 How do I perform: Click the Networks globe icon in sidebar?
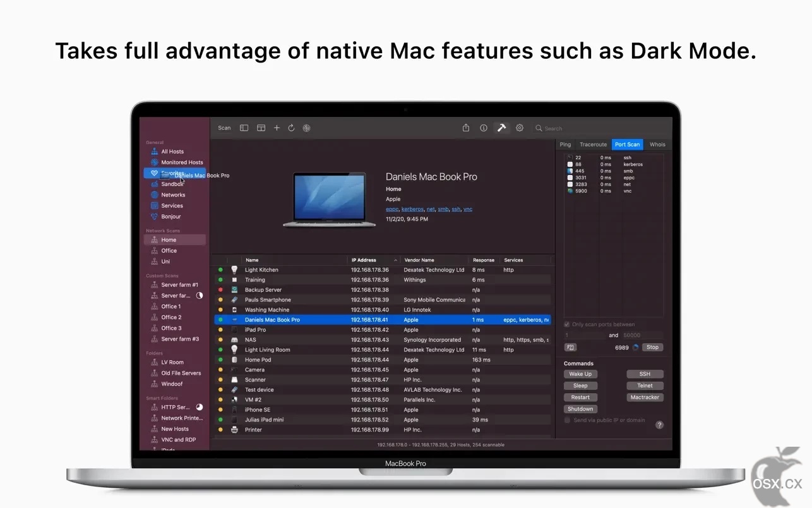[154, 195]
